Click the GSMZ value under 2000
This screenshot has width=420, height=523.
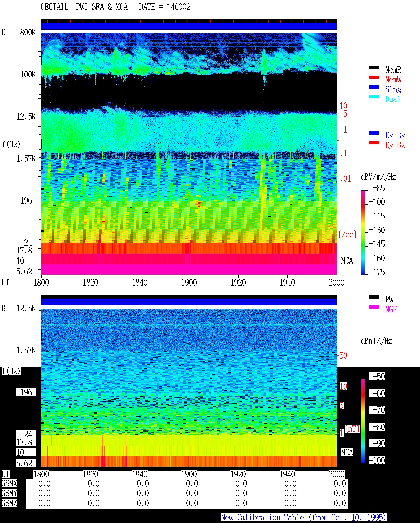340,503
